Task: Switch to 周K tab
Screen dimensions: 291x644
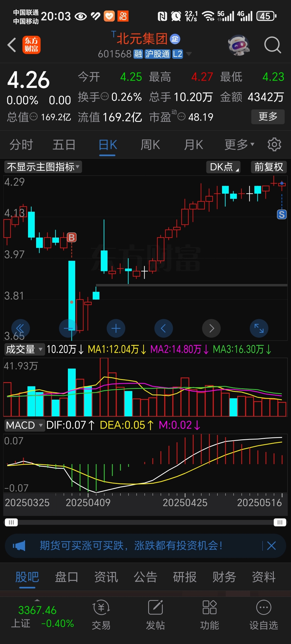Action: pyautogui.click(x=150, y=145)
